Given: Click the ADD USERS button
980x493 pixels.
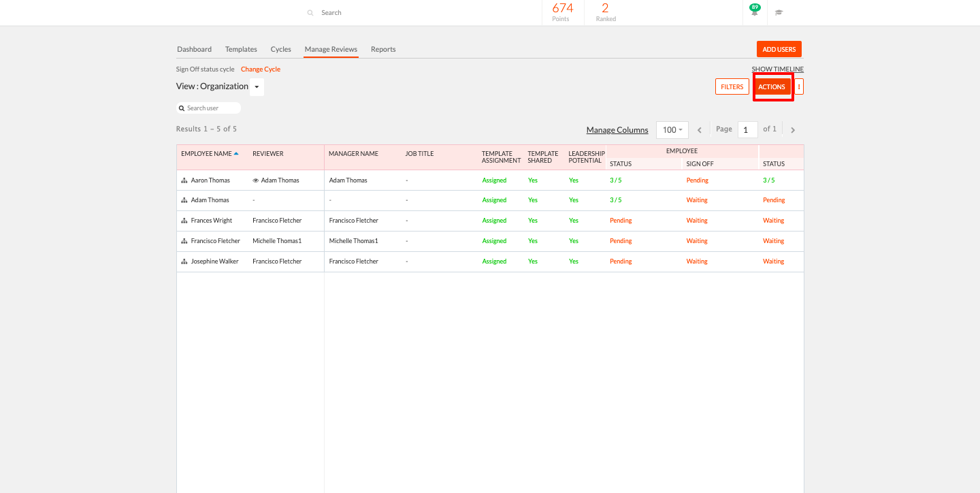Looking at the screenshot, I should [779, 49].
